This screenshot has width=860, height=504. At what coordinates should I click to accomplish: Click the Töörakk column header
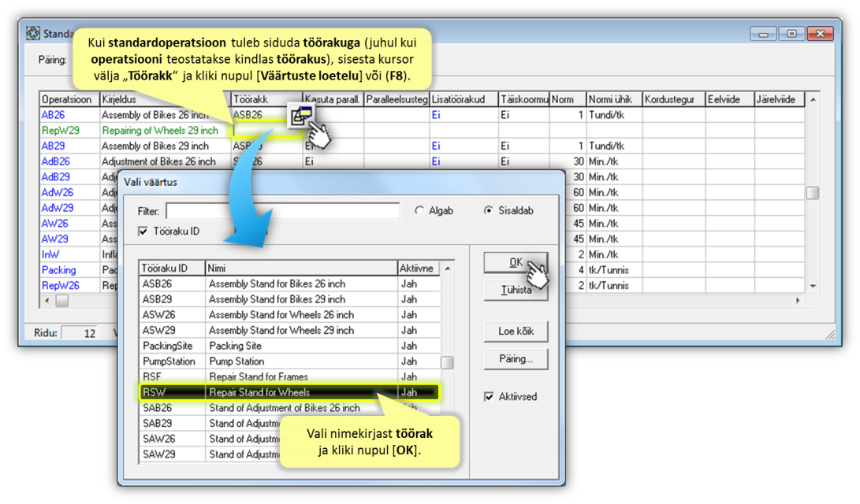(266, 100)
